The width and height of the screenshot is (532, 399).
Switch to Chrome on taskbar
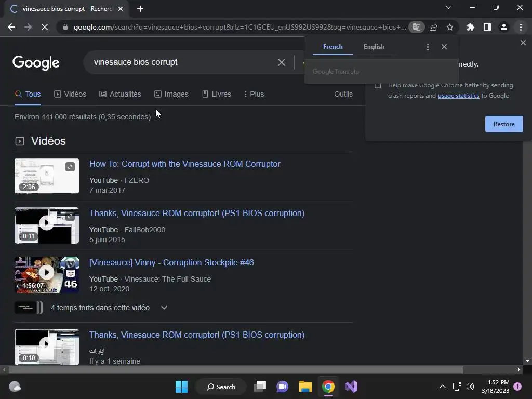point(328,387)
